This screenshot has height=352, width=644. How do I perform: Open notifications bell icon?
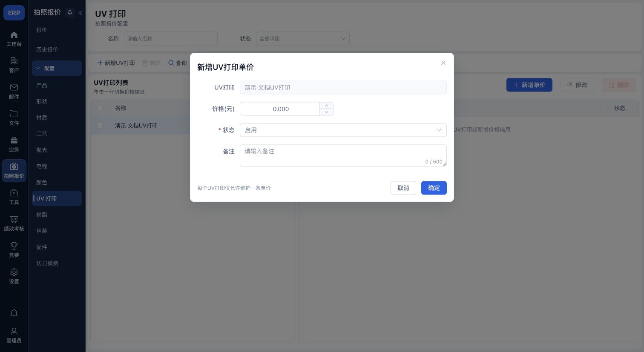click(14, 313)
